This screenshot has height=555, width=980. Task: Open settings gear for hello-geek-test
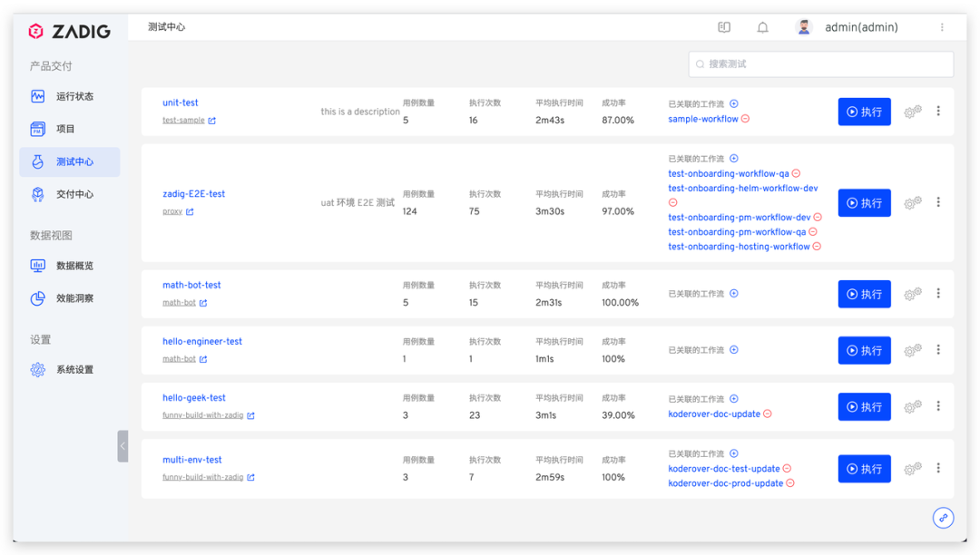click(x=913, y=407)
